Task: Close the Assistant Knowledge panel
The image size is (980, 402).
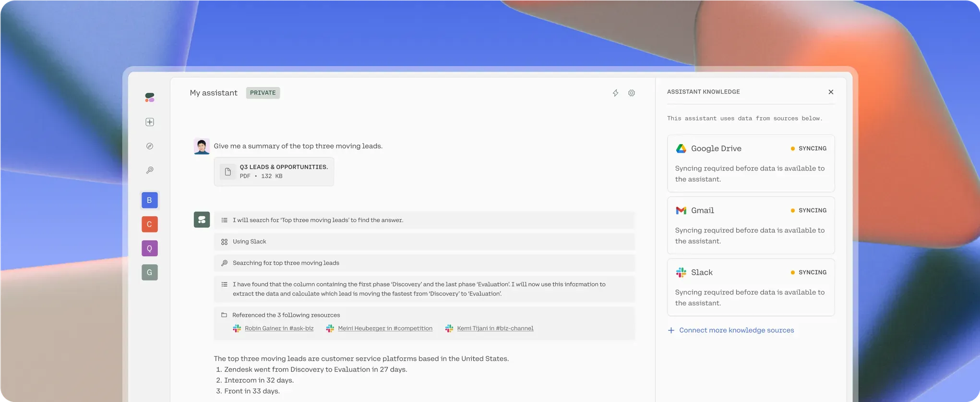Action: pos(831,92)
